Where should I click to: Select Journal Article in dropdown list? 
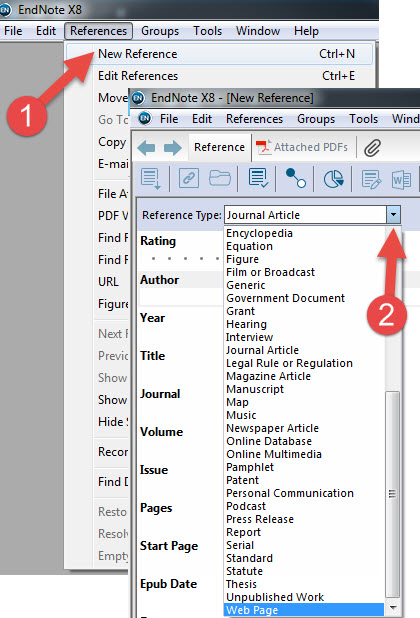262,350
